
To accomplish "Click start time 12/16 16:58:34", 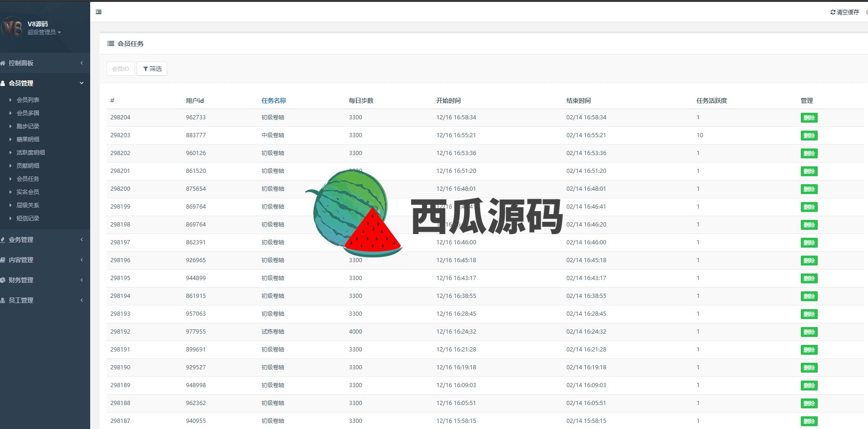I will pyautogui.click(x=456, y=117).
